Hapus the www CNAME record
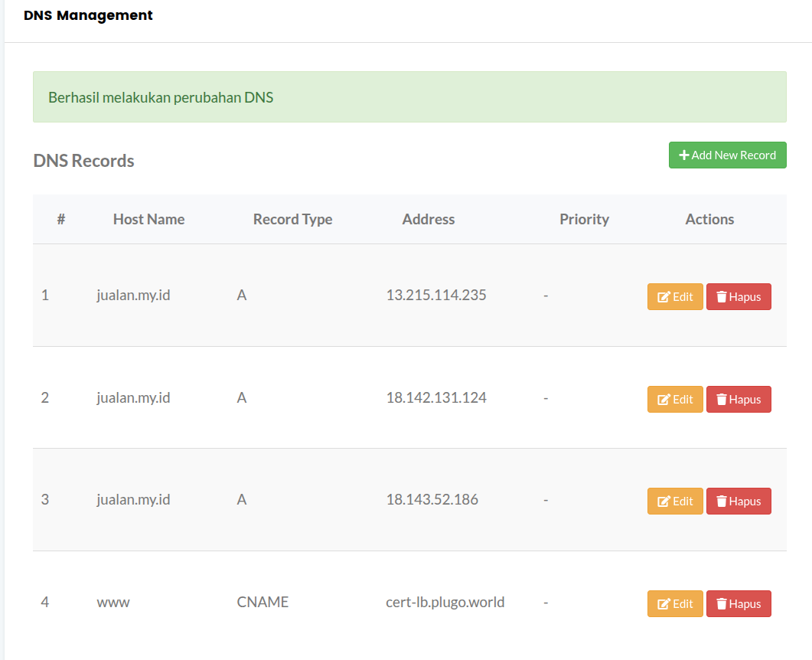The image size is (812, 660). point(739,603)
